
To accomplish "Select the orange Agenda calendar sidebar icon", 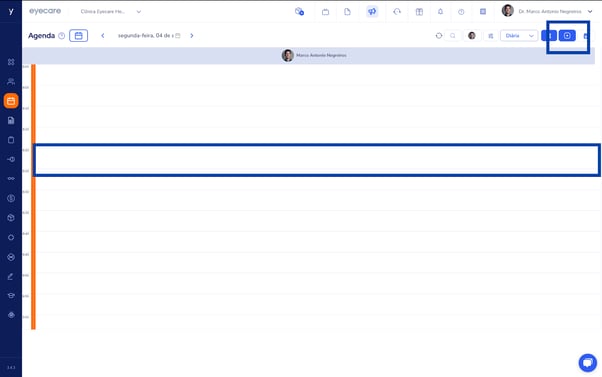I will click(11, 101).
